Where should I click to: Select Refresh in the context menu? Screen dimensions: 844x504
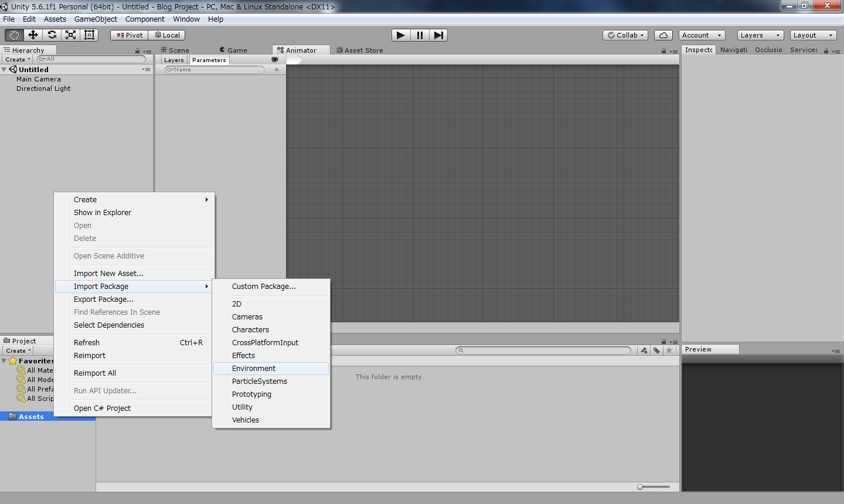pos(135,343)
